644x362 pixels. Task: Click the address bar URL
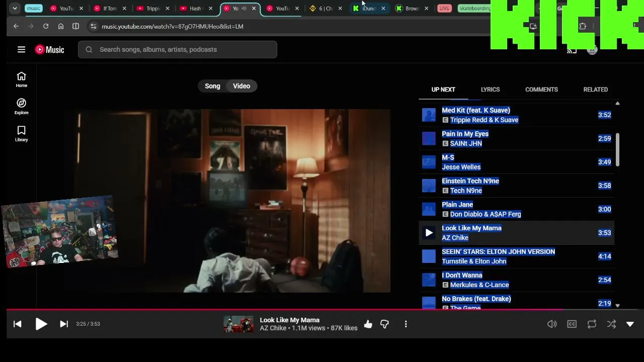[x=173, y=26]
